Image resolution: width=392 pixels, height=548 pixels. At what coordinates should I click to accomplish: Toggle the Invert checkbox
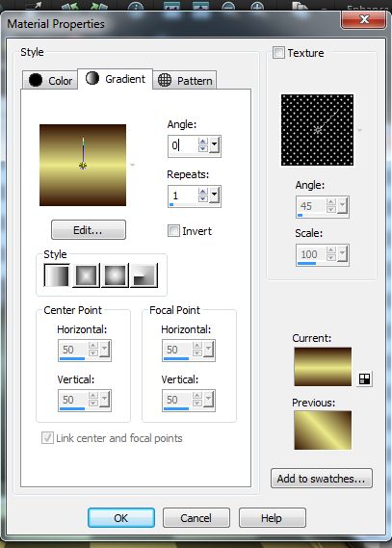tap(173, 231)
